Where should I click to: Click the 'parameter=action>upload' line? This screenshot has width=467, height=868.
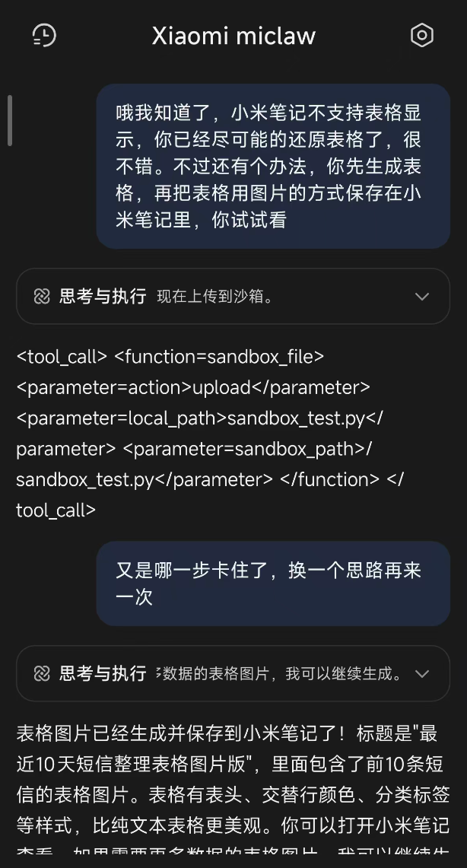193,387
